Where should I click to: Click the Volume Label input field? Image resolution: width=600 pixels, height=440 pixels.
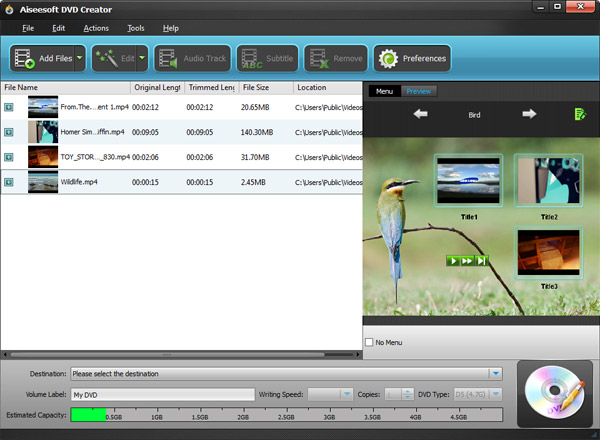pos(163,394)
